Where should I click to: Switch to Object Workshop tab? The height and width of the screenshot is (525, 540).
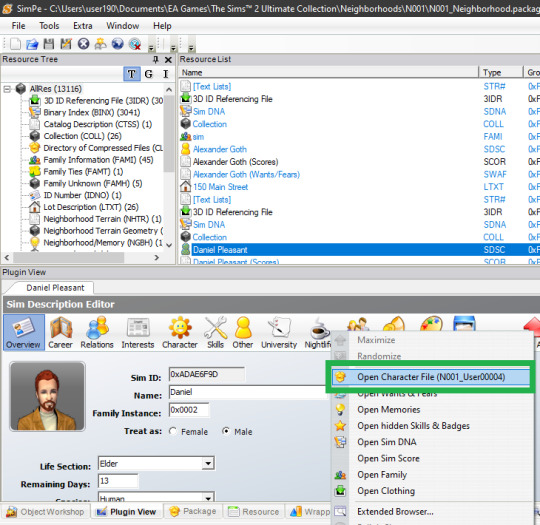pos(46,512)
